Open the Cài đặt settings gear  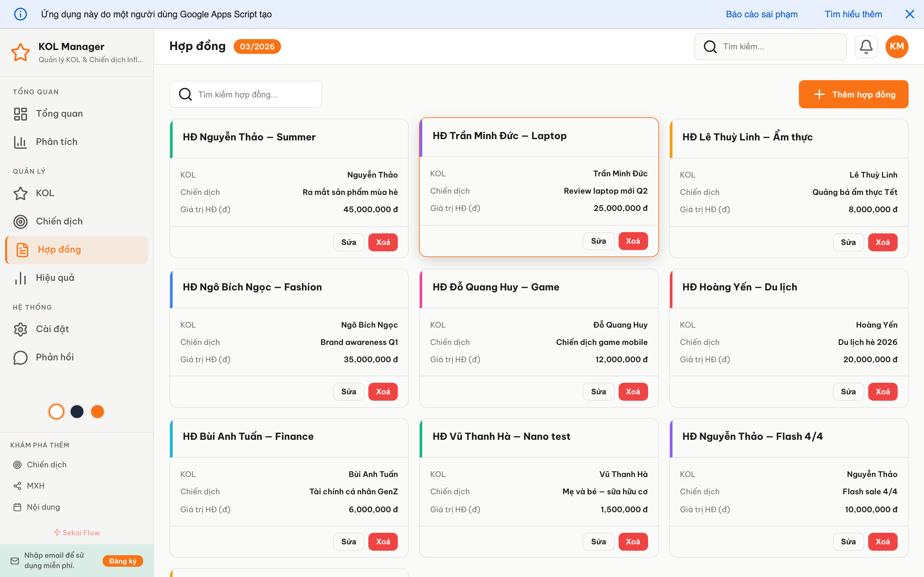20,329
